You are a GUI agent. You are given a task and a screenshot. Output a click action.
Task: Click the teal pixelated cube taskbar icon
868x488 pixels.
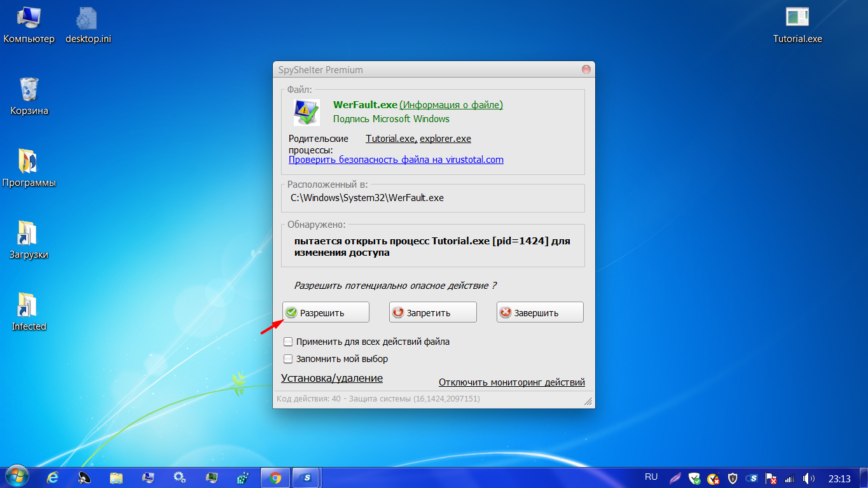[x=243, y=477]
